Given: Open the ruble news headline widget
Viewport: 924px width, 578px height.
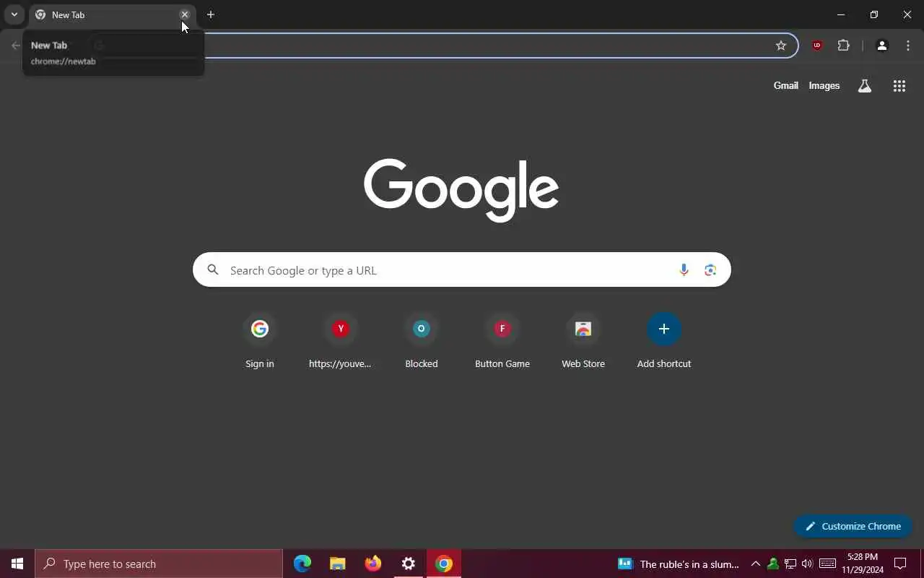Looking at the screenshot, I should (x=679, y=564).
